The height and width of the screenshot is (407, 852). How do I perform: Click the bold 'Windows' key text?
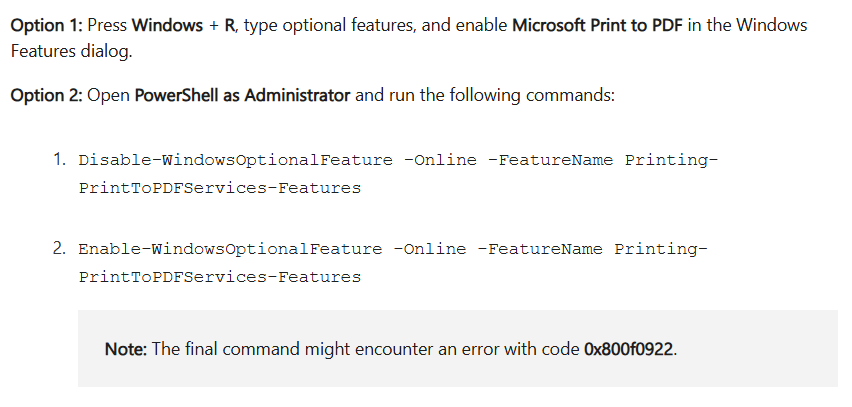tap(167, 25)
